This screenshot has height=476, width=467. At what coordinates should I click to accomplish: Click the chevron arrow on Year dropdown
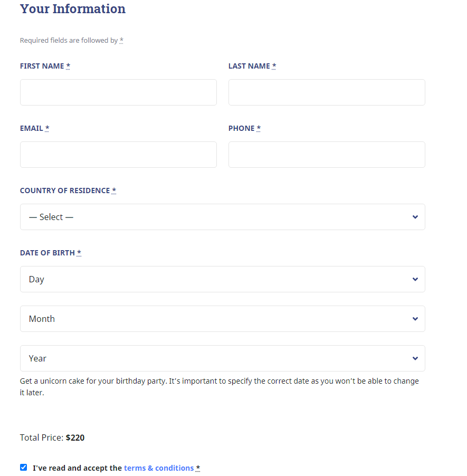tap(415, 358)
